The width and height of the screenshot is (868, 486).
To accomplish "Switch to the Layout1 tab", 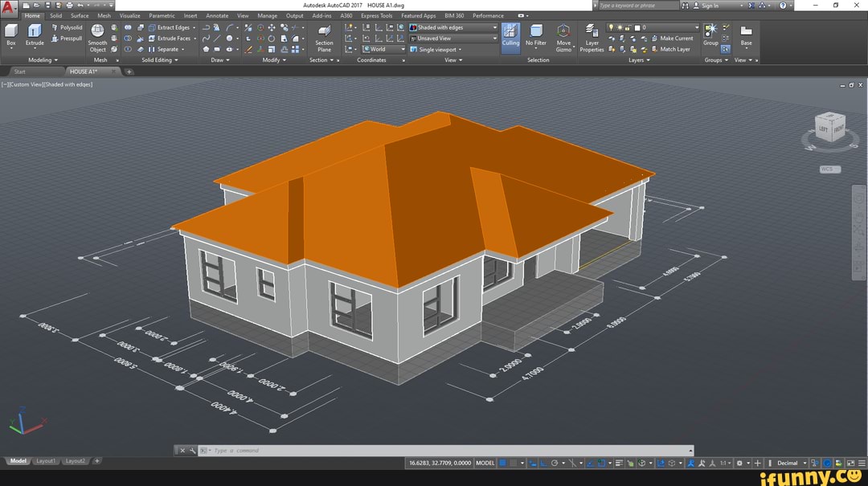I will [x=46, y=460].
